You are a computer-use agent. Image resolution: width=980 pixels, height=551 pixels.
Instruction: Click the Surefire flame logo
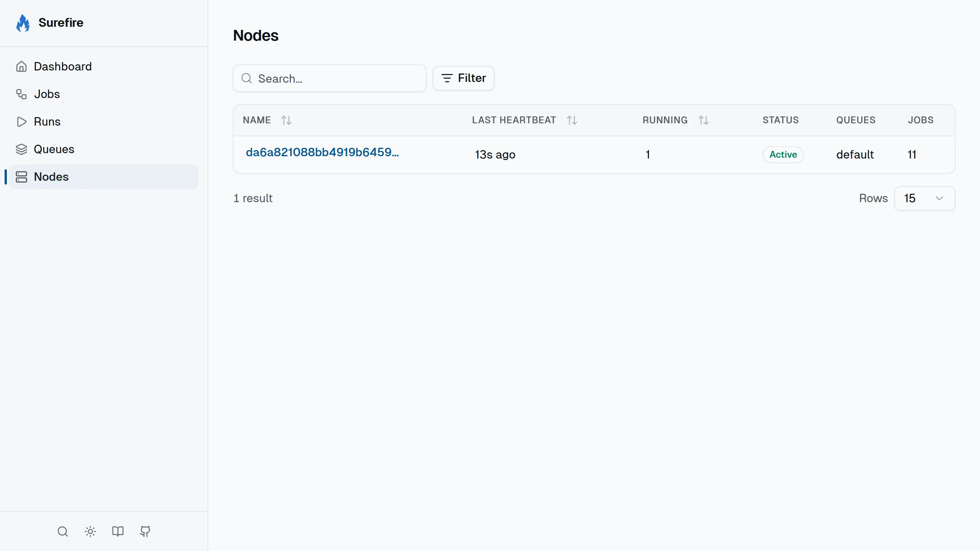click(x=23, y=23)
